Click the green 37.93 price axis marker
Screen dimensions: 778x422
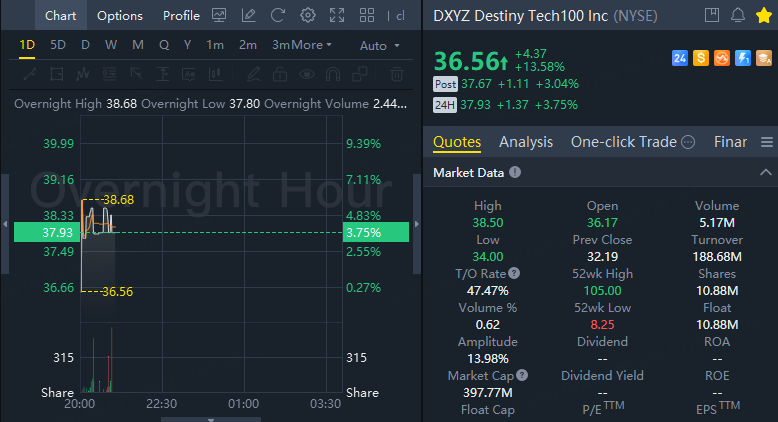click(47, 232)
